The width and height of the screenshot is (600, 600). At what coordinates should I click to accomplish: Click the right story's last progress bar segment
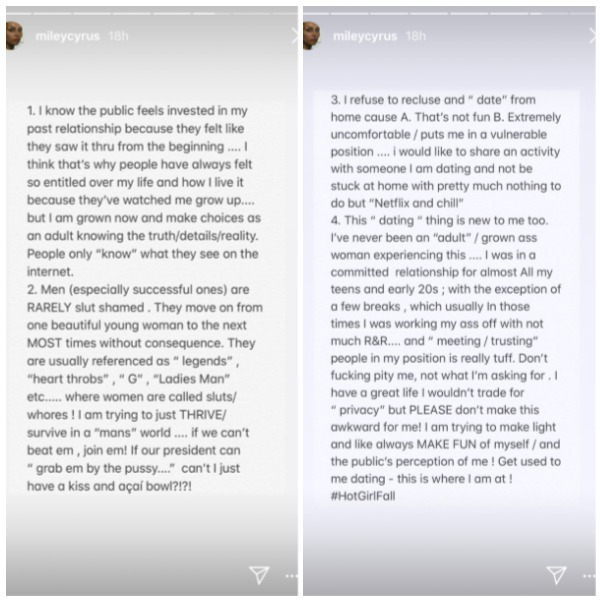pyautogui.click(x=582, y=13)
